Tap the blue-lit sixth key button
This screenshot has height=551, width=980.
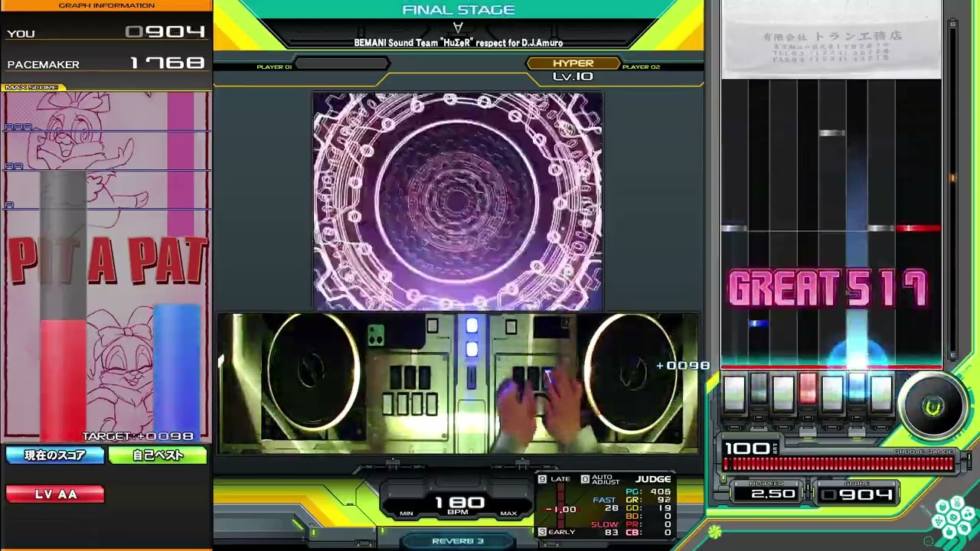pos(856,387)
